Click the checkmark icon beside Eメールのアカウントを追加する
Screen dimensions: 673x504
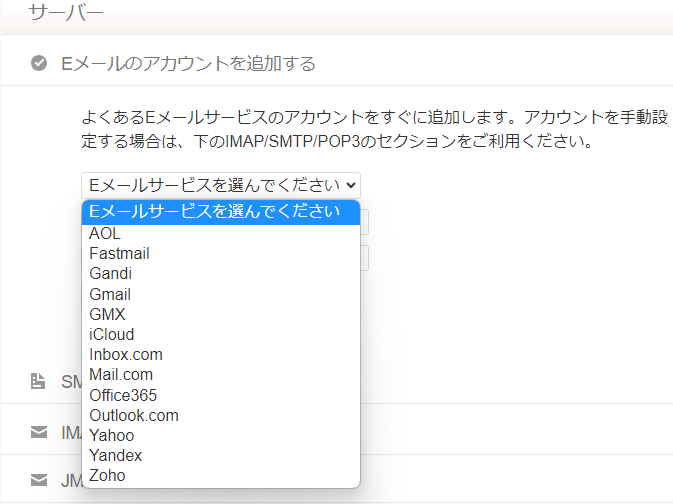pos(39,63)
